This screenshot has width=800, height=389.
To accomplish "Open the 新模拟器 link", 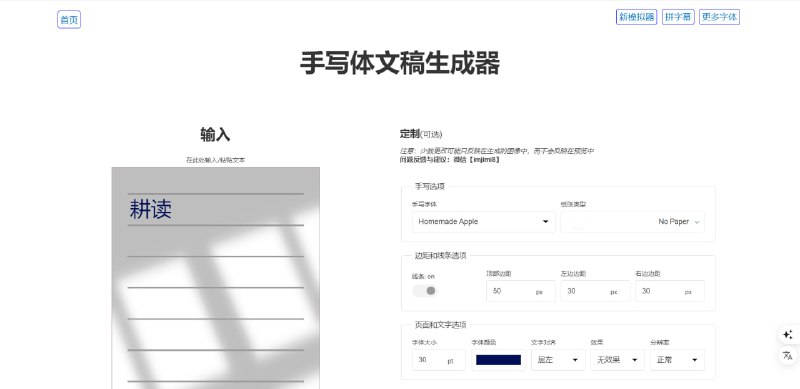I will point(636,17).
